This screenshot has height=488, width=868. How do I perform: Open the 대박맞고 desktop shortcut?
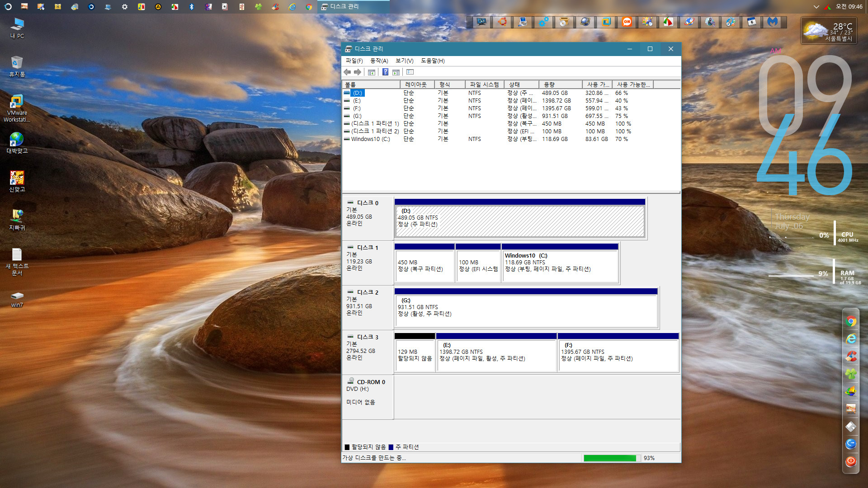(17, 143)
